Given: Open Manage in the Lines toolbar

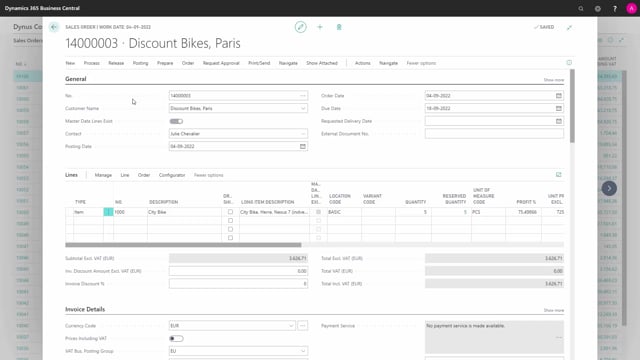Looking at the screenshot, I should click(103, 175).
